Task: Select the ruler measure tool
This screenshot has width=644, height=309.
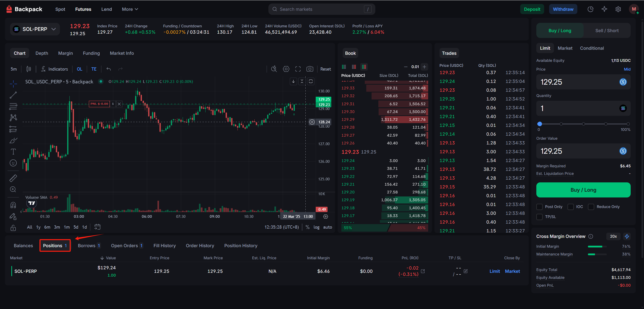Action: [x=13, y=178]
